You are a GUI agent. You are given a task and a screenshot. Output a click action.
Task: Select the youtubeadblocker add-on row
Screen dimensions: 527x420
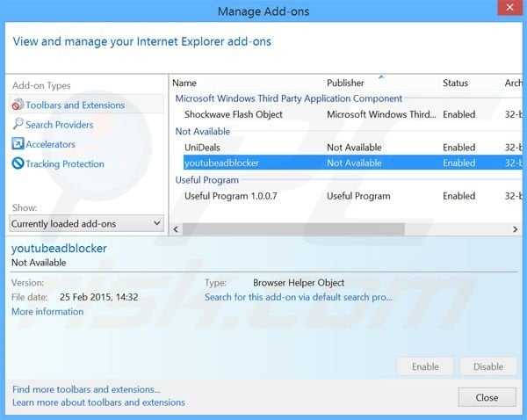[221, 163]
